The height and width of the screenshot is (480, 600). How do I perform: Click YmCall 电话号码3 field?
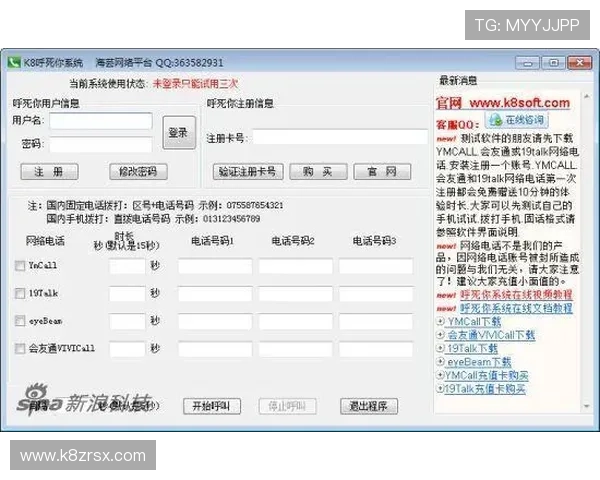point(376,266)
